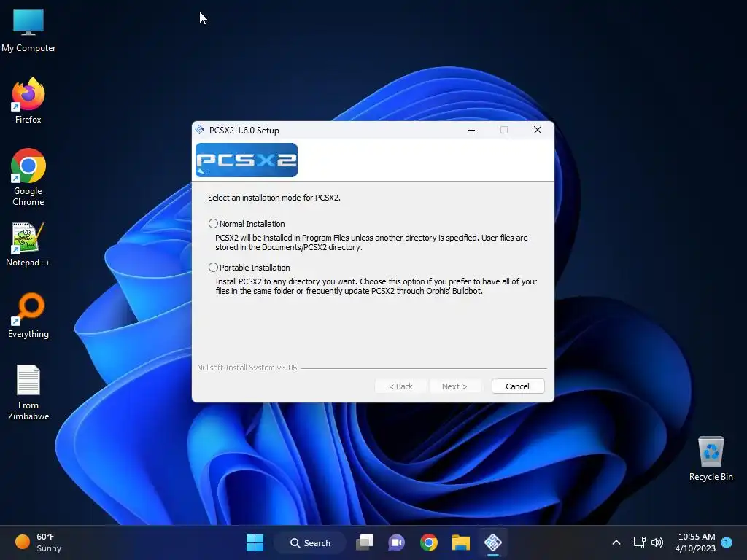Click the PCSX2 logo banner image

(247, 160)
